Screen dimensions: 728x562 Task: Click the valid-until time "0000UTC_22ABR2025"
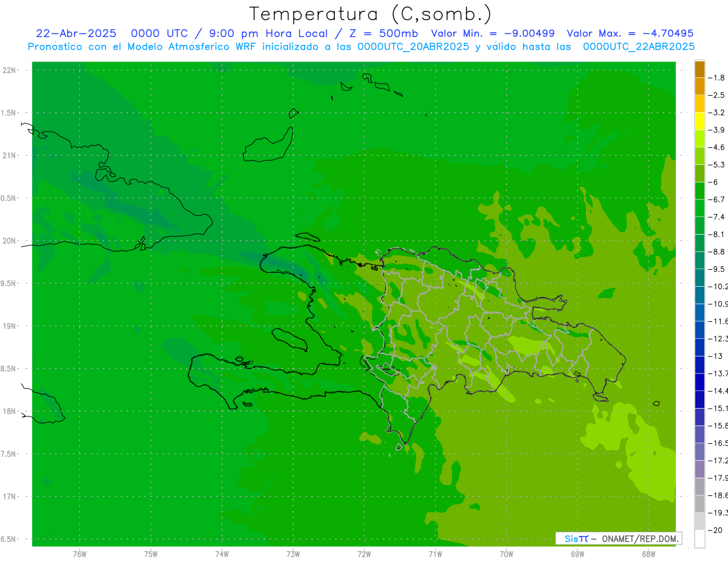click(639, 47)
